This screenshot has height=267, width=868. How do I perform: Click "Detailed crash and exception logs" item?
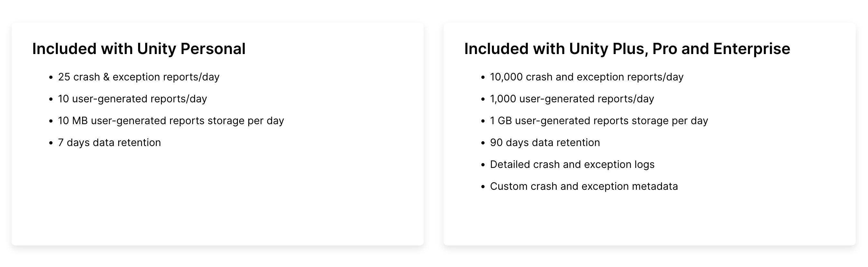[572, 165]
